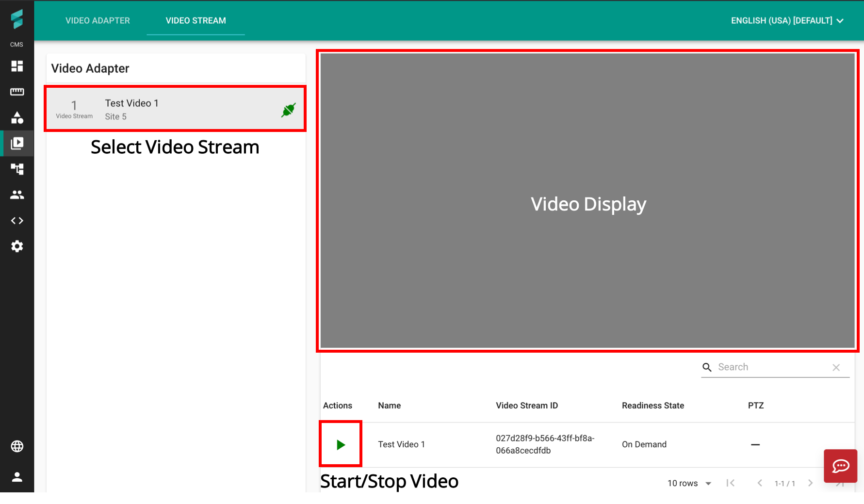Sort by Video Stream ID column header
Screen dimensions: 864x504
[527, 406]
